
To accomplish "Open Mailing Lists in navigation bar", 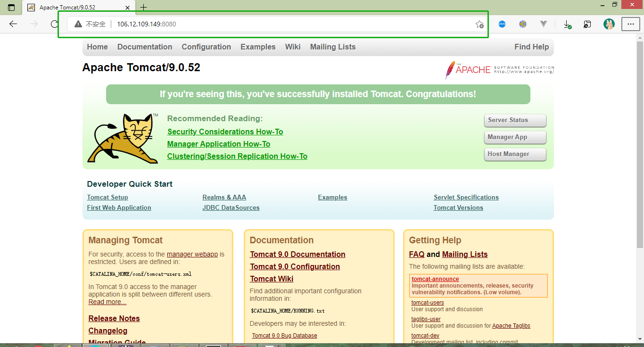I will [x=333, y=47].
